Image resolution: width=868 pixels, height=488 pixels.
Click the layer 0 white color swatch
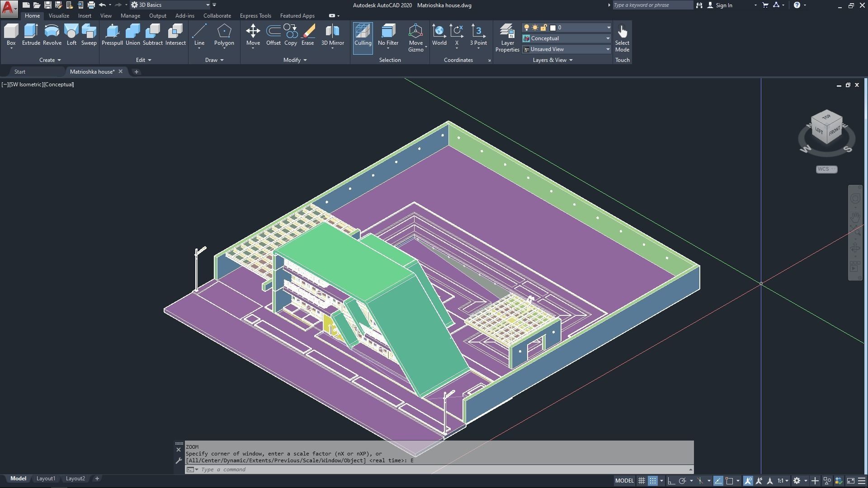[552, 28]
